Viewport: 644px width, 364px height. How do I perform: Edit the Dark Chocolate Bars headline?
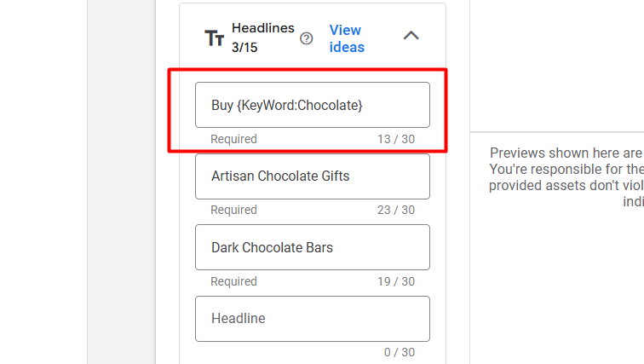[x=312, y=248]
